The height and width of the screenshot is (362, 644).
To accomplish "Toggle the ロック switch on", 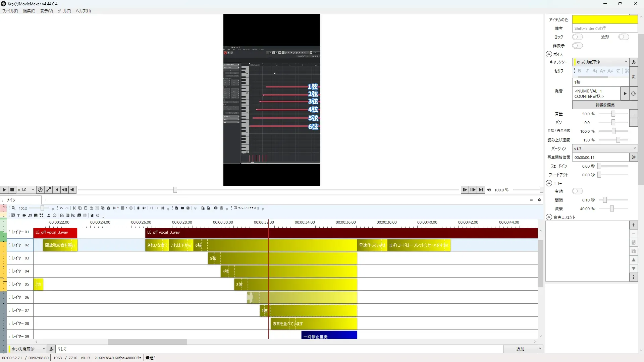I will (577, 37).
